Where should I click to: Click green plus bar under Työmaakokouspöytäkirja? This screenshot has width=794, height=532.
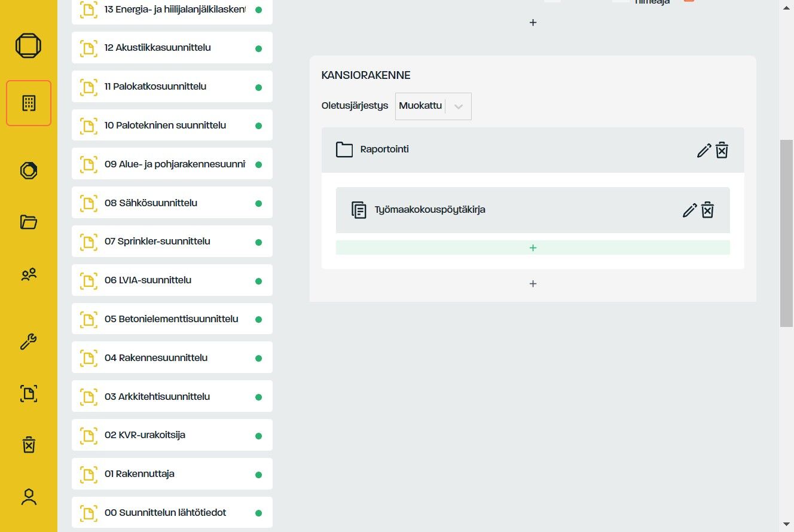tap(533, 247)
